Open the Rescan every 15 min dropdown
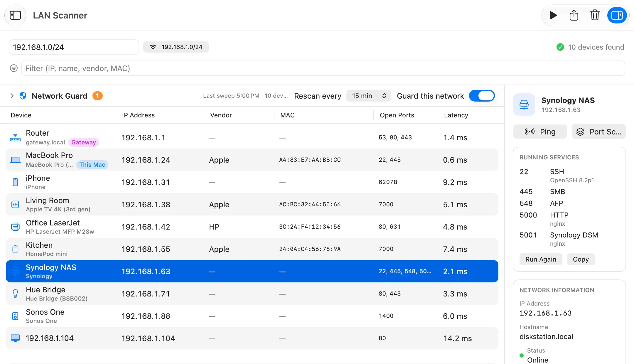Image resolution: width=634 pixels, height=364 pixels. click(x=369, y=96)
